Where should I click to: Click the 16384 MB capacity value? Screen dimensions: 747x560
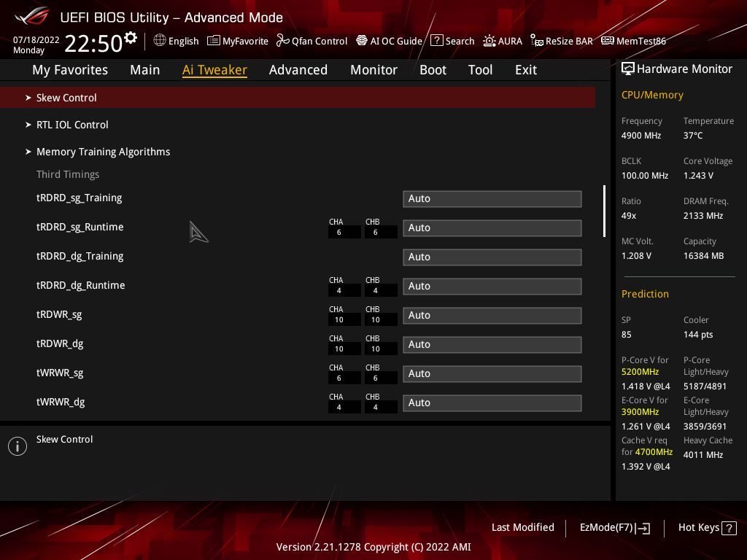[704, 256]
